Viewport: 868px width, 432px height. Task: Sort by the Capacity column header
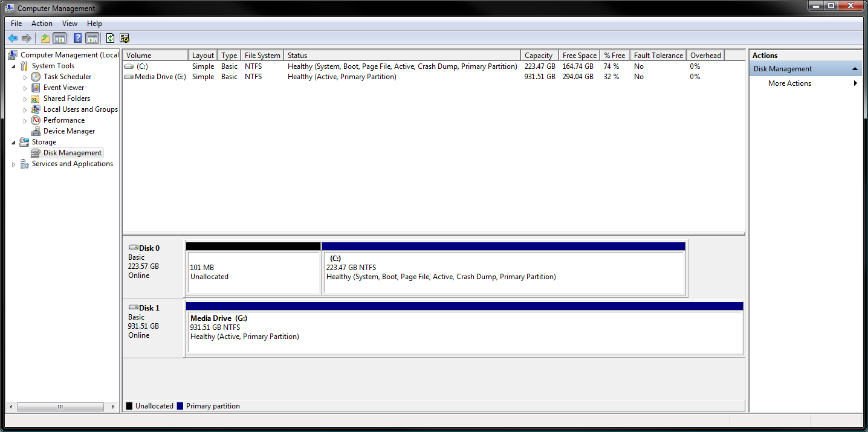pyautogui.click(x=540, y=55)
